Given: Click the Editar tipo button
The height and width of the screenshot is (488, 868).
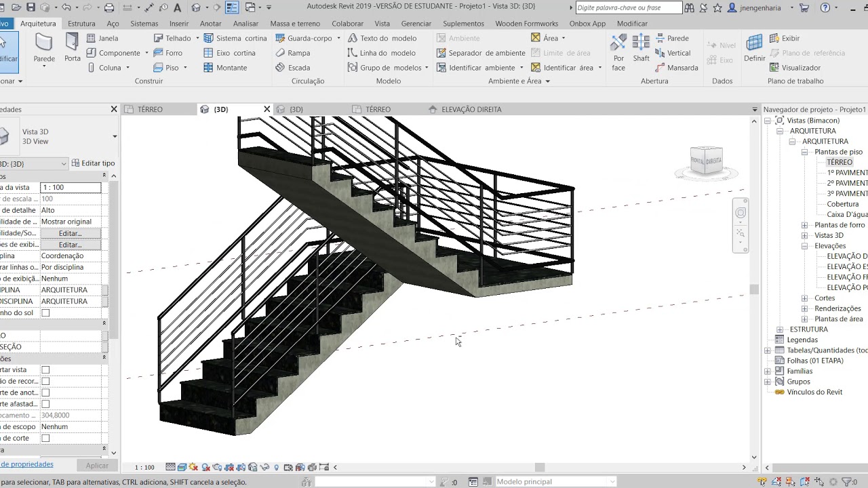Looking at the screenshot, I should 93,163.
